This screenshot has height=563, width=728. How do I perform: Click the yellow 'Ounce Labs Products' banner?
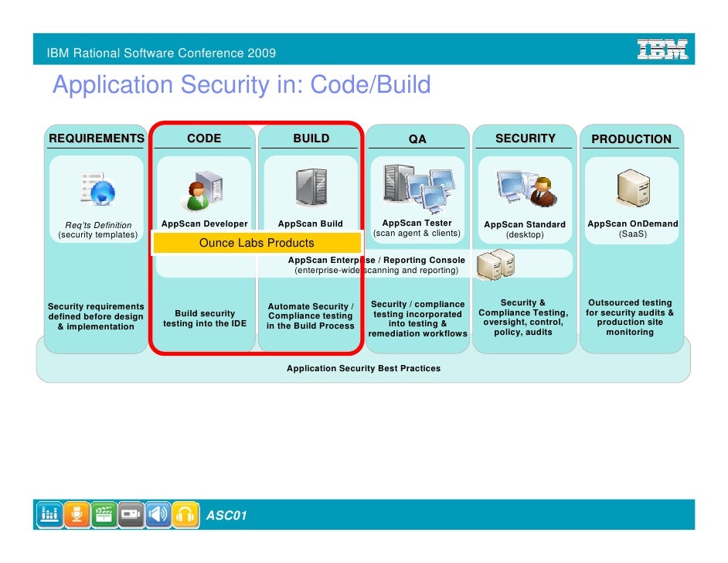coord(257,243)
